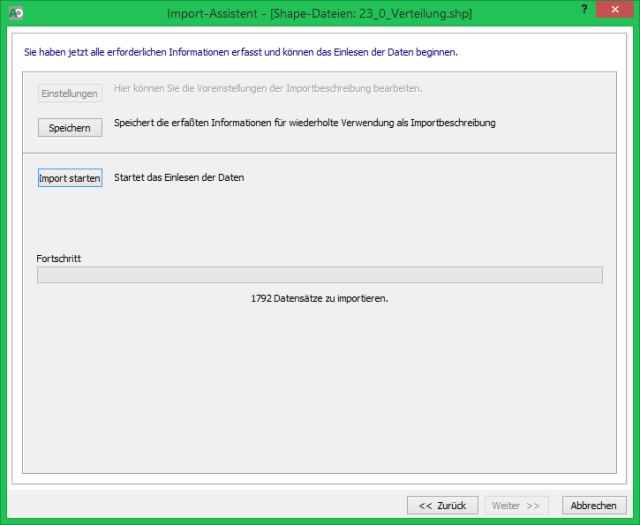Start the import with Import starten
640x525 pixels.
[70, 178]
